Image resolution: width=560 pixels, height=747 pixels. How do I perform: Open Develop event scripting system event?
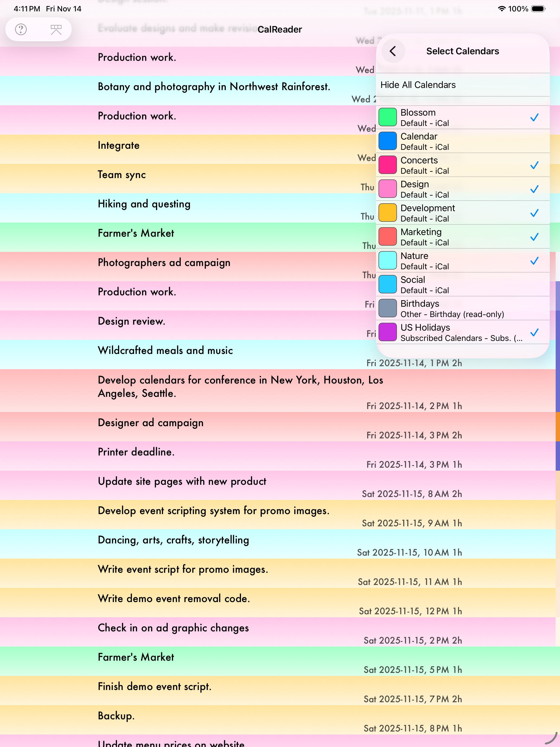pos(278,515)
